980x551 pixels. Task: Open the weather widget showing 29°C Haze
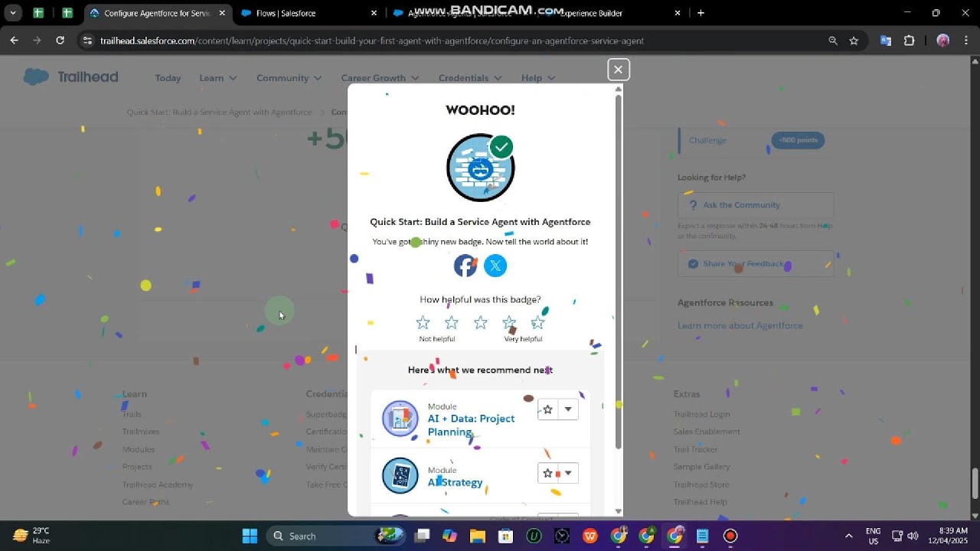click(32, 536)
